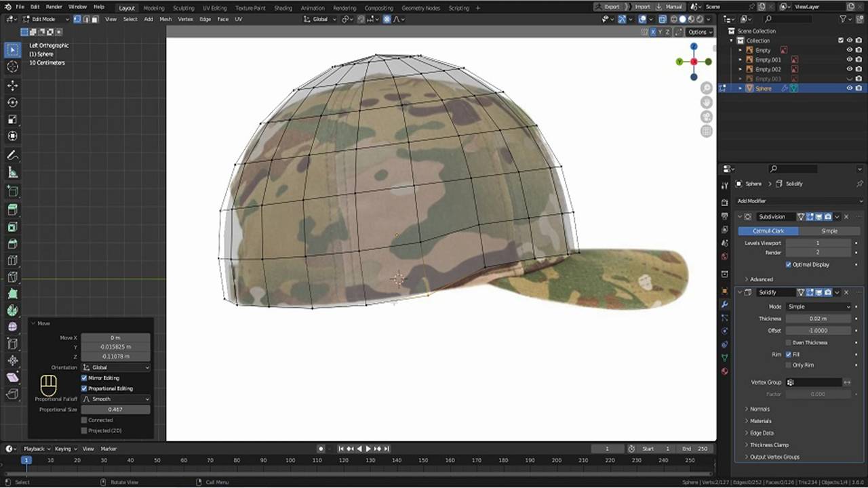
Task: Open the Proportional Falloff Smooth dropdown
Action: pyautogui.click(x=115, y=399)
